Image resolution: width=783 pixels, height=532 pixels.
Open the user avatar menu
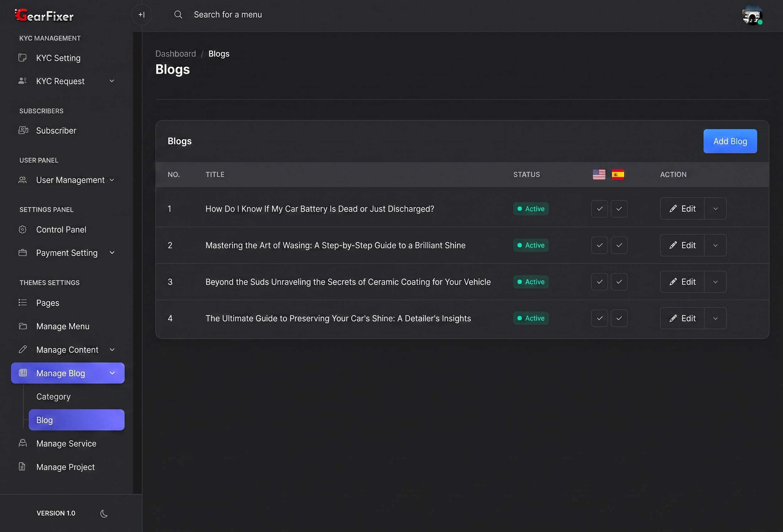click(x=752, y=15)
